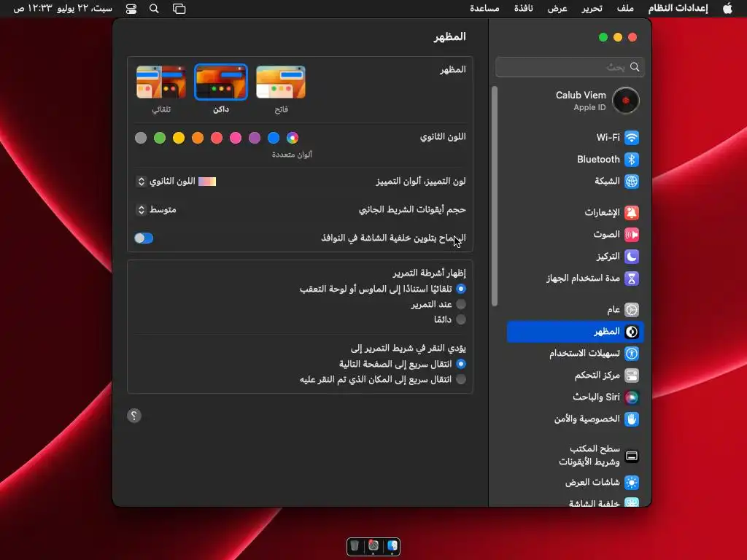Click the date and time in menu bar
747x560 pixels.
[x=63, y=9]
